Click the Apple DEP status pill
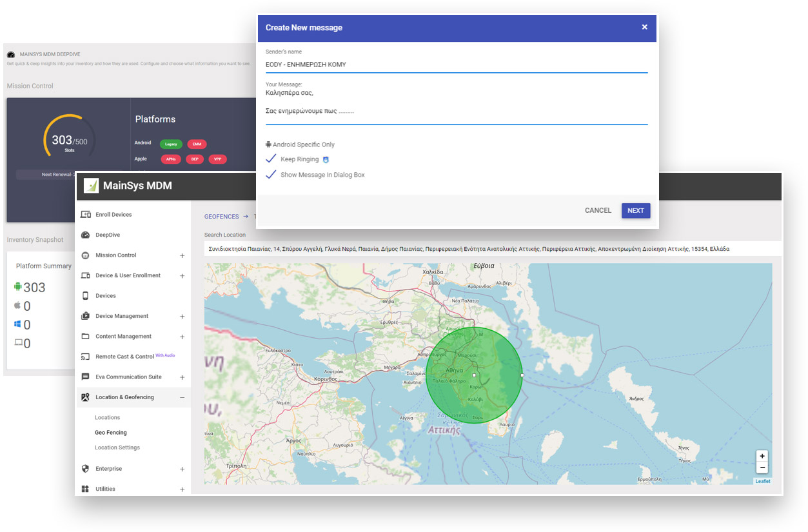Viewport: 808px width, 532px height. 195,159
